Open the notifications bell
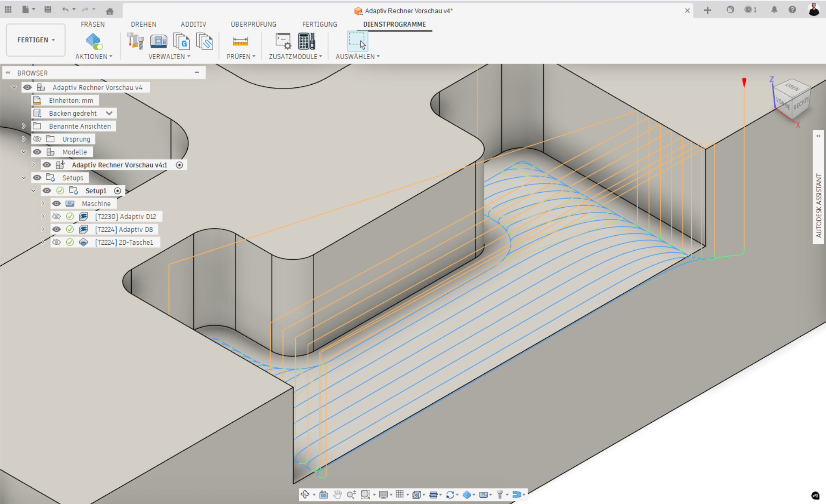 774,9
